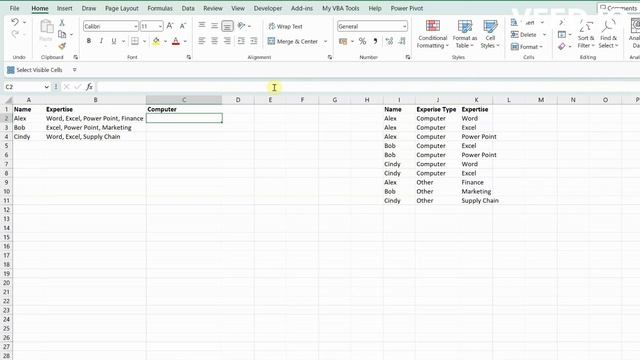The height and width of the screenshot is (360, 640).
Task: Click Increase Decimal icon
Action: [389, 41]
